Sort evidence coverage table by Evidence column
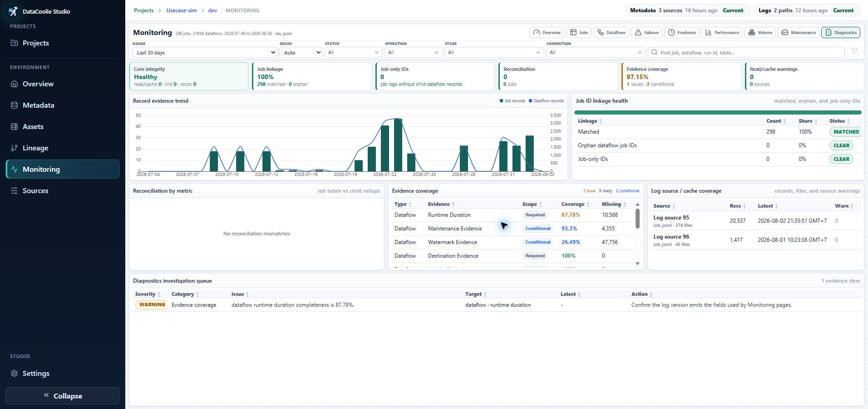The height and width of the screenshot is (409, 868). [441, 204]
